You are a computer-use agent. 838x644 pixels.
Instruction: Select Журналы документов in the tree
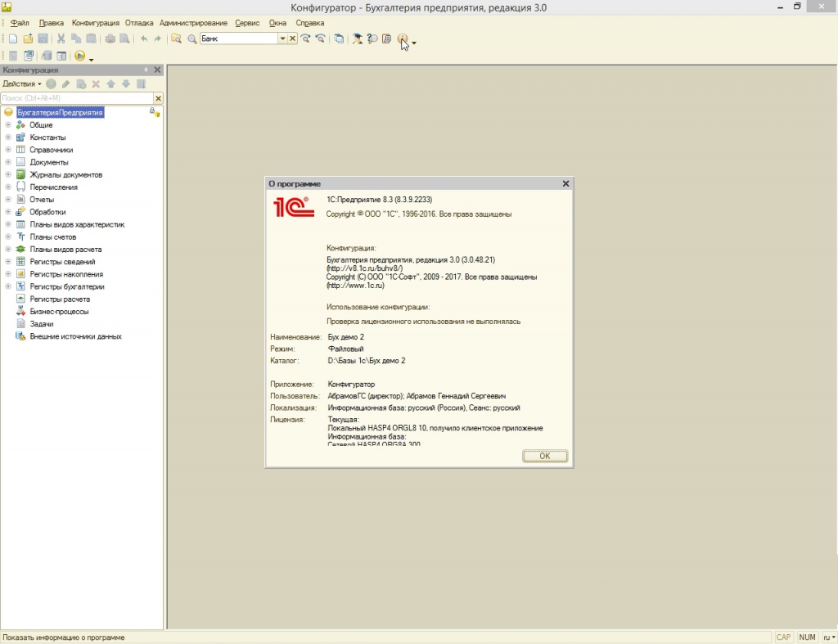(65, 175)
